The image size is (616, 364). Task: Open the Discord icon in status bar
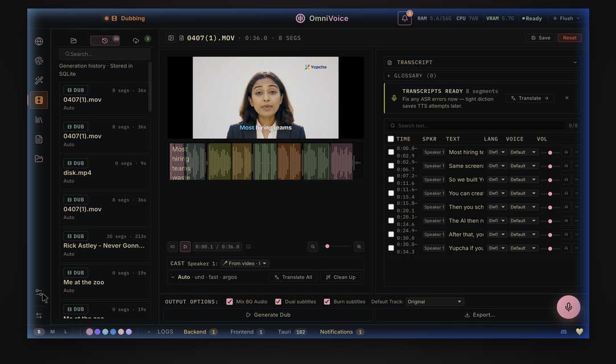[x=564, y=332]
